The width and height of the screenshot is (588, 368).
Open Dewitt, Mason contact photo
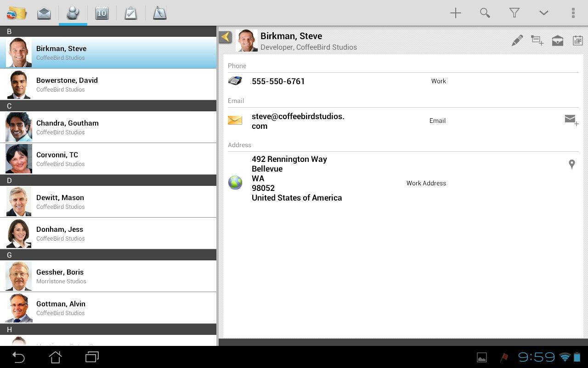[x=19, y=201]
